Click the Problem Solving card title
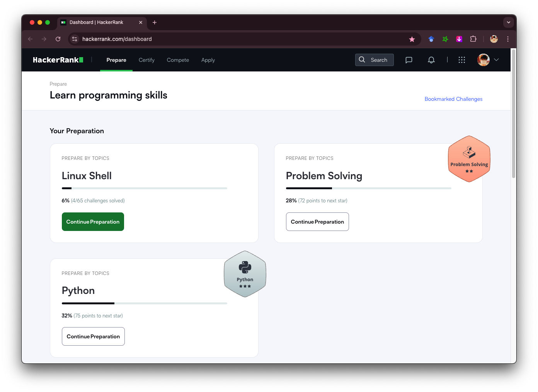The image size is (538, 392). 324,176
